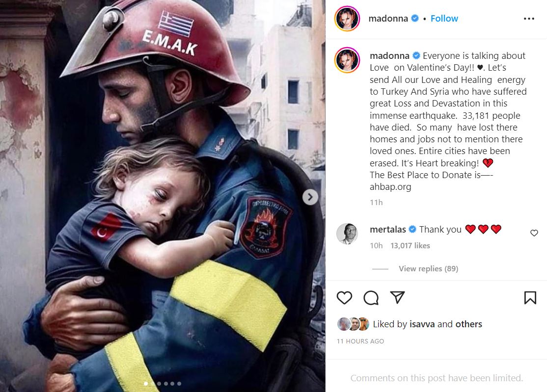Expand View replies (89)
The image size is (547, 392).
(428, 269)
